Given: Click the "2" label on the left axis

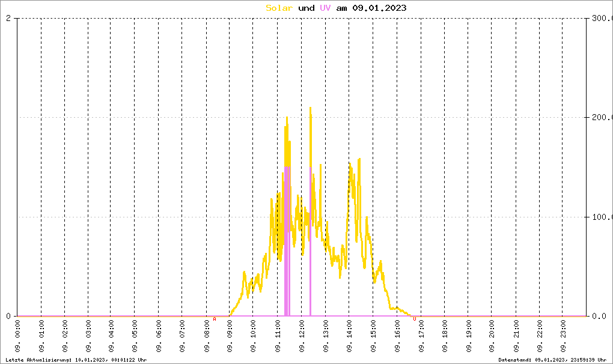Looking at the screenshot, I should click(8, 18).
